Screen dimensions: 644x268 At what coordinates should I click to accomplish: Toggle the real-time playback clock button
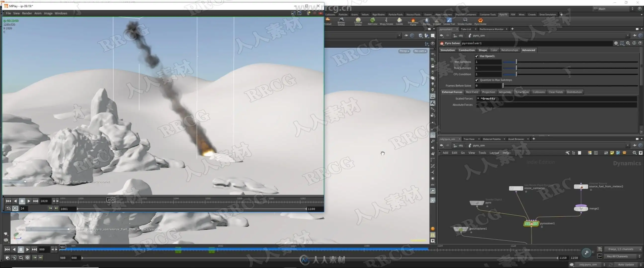[x=28, y=258]
